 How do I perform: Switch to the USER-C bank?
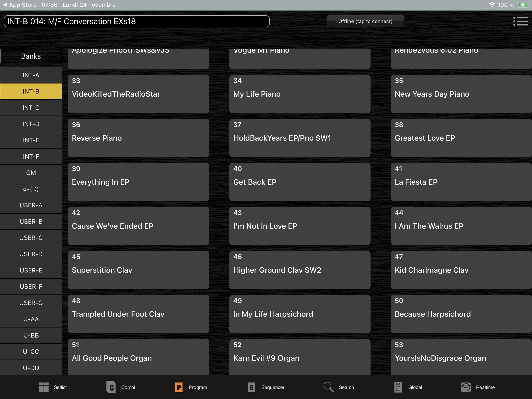pos(31,238)
